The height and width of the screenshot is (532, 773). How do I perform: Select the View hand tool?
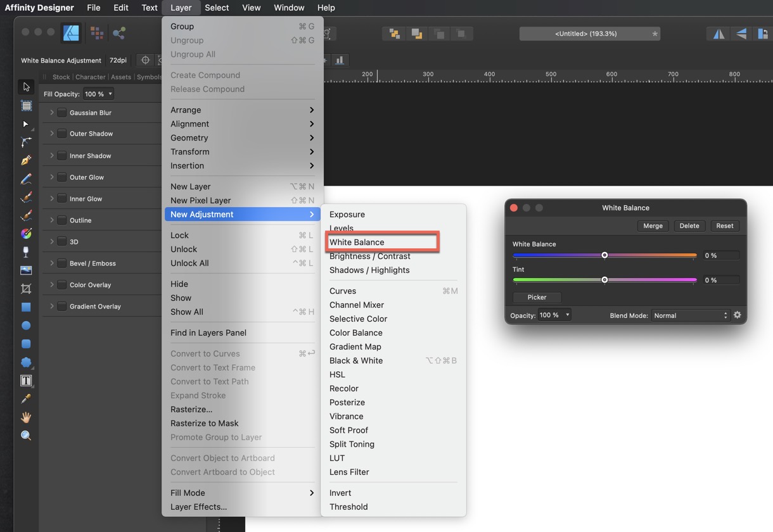[26, 417]
